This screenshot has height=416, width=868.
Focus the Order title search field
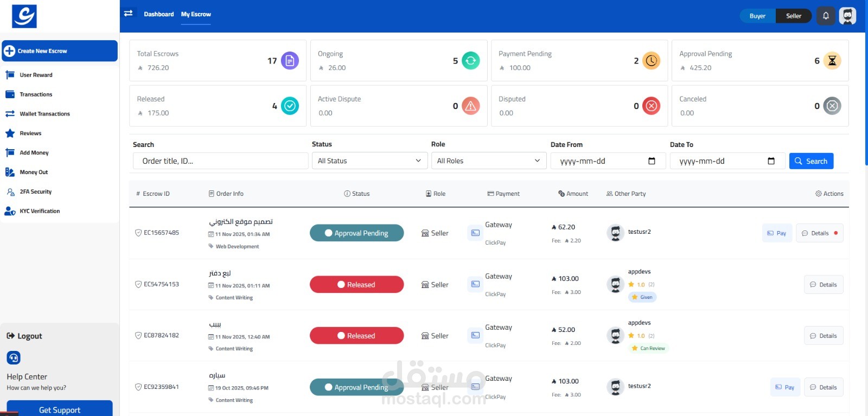coord(220,161)
